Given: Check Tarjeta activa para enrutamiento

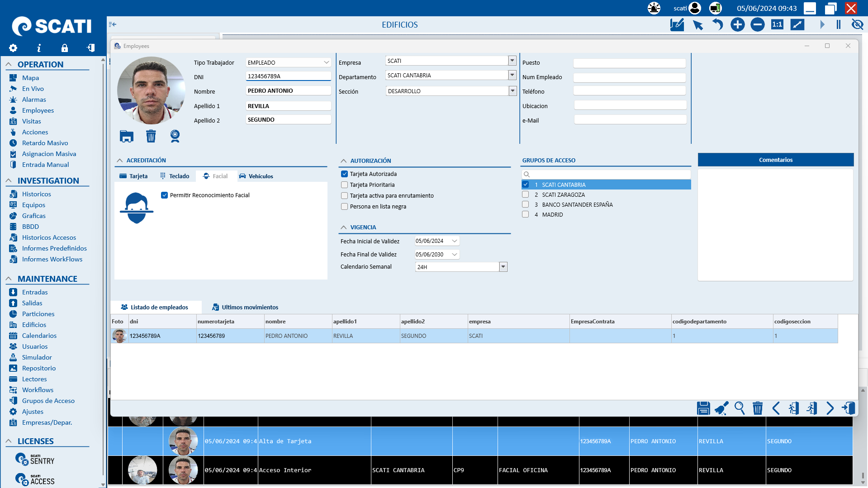Looking at the screenshot, I should coord(345,196).
